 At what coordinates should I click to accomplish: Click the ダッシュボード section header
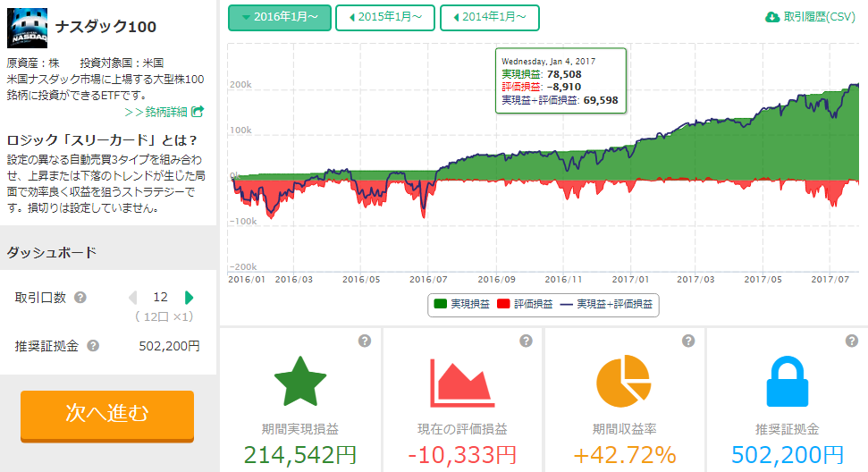52,253
